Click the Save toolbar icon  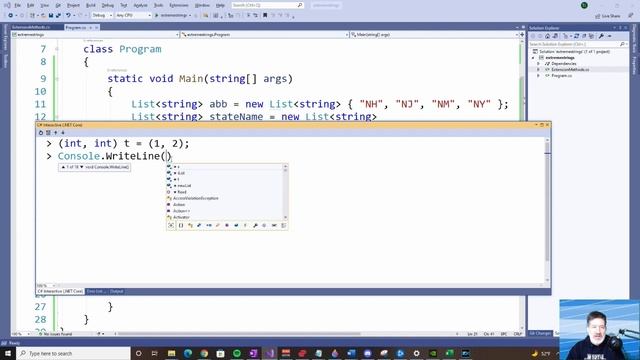click(x=51, y=15)
